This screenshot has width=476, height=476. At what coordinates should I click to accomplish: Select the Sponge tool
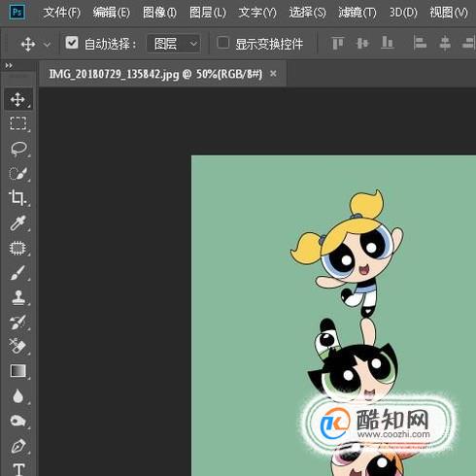(x=17, y=421)
